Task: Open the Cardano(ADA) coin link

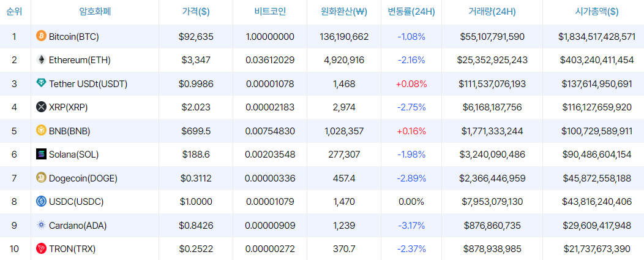Action: pos(77,226)
